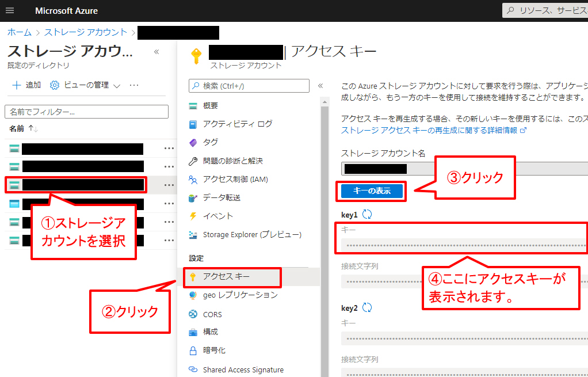Open the ellipsis menu of the sixth storage account row

coord(169,240)
